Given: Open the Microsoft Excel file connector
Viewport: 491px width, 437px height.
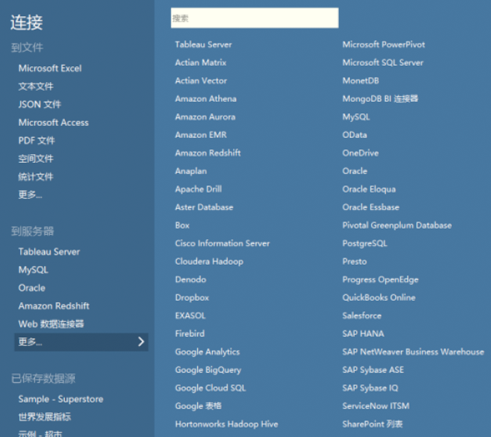Looking at the screenshot, I should tap(50, 68).
